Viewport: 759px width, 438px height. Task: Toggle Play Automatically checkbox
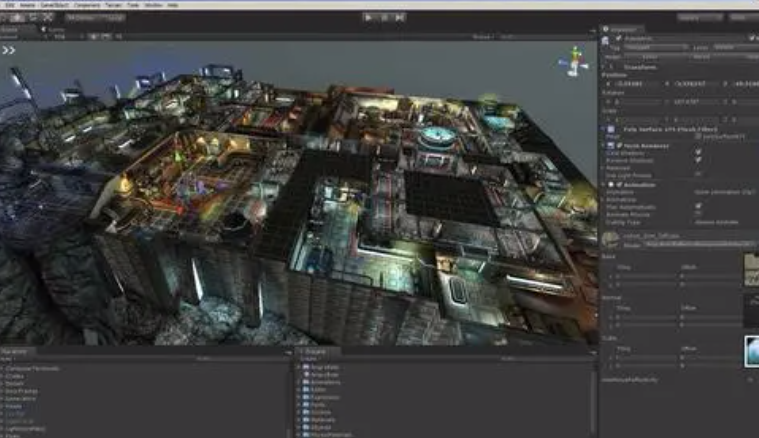(x=698, y=207)
